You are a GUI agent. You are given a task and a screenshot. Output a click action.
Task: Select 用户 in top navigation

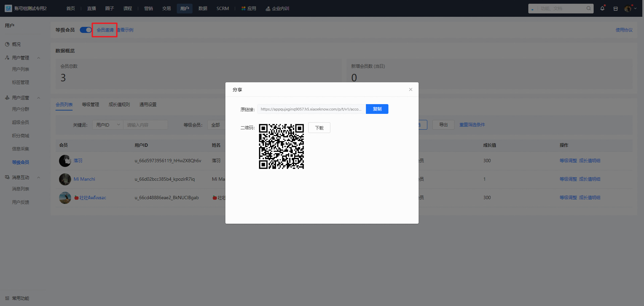(x=185, y=8)
